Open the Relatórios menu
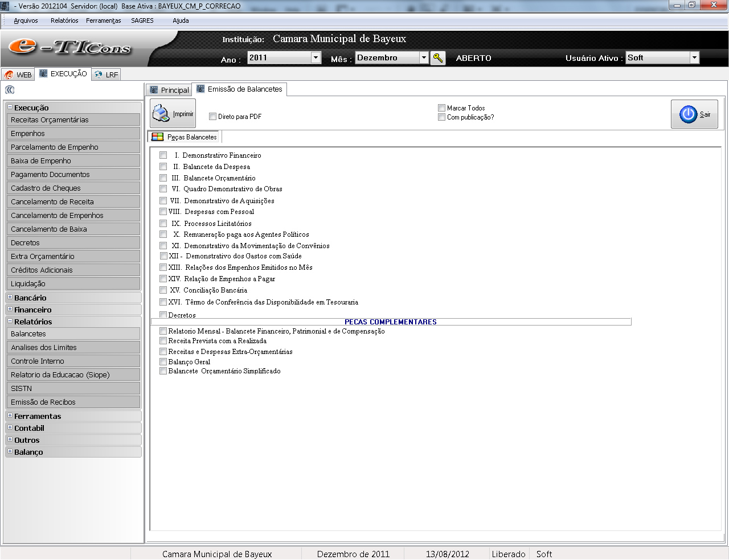Viewport: 729px width, 560px height. click(x=64, y=20)
